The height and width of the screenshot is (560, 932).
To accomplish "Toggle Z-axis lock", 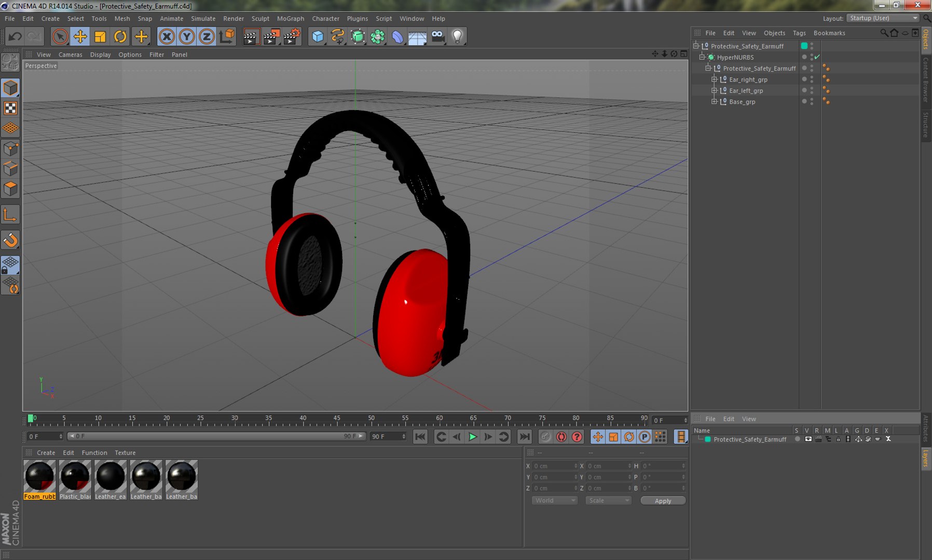I will (x=207, y=37).
